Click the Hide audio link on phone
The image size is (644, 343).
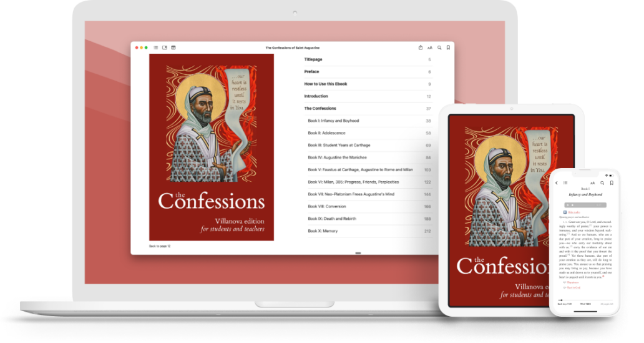(573, 212)
